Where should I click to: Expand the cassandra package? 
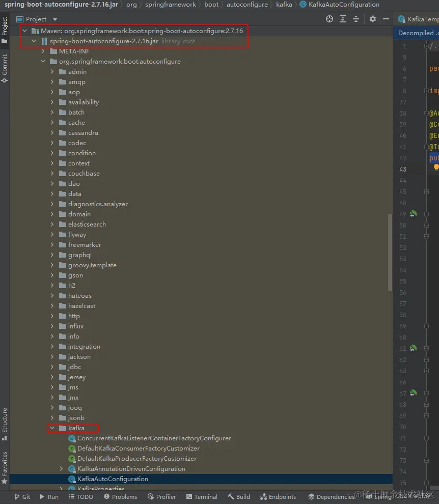[x=52, y=133]
